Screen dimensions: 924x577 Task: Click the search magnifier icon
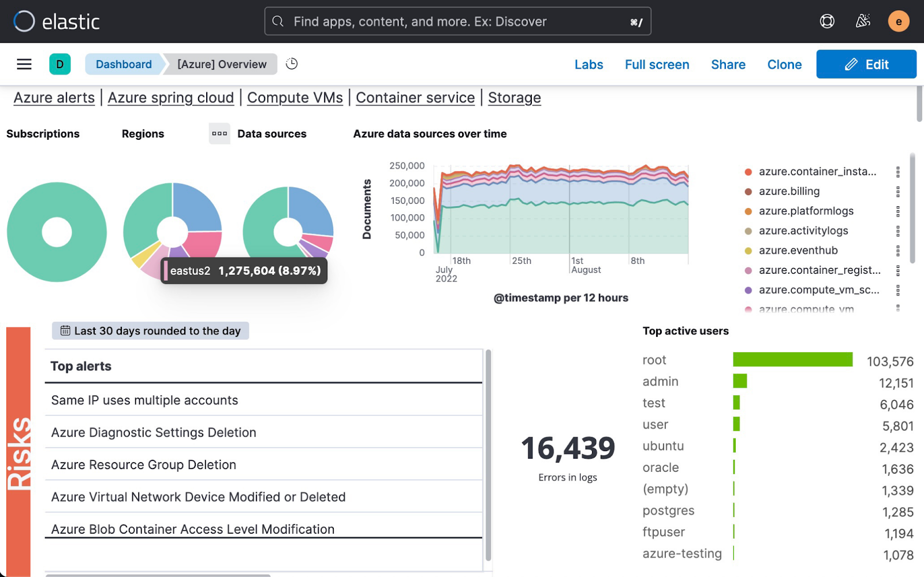278,21
